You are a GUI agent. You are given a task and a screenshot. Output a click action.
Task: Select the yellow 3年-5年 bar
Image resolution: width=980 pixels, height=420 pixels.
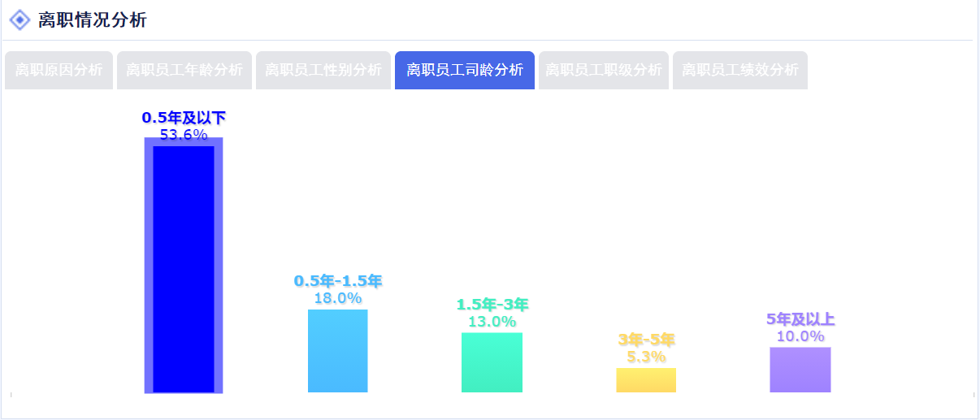(646, 380)
